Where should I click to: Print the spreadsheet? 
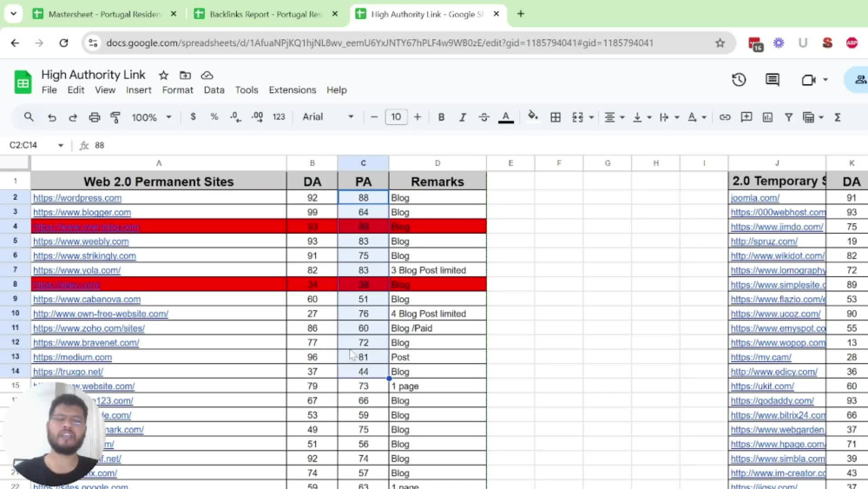[x=95, y=117]
